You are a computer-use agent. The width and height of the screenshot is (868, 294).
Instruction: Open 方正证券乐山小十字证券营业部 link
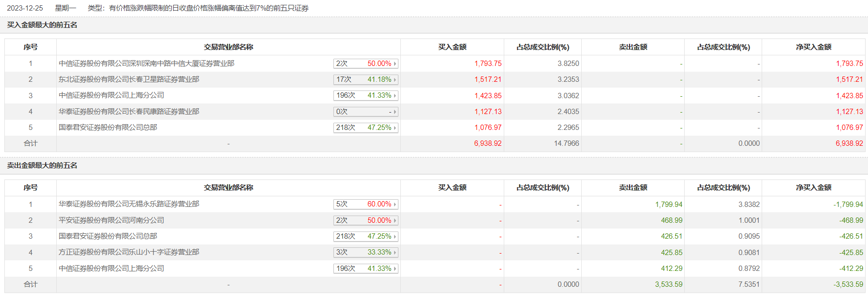pos(129,252)
